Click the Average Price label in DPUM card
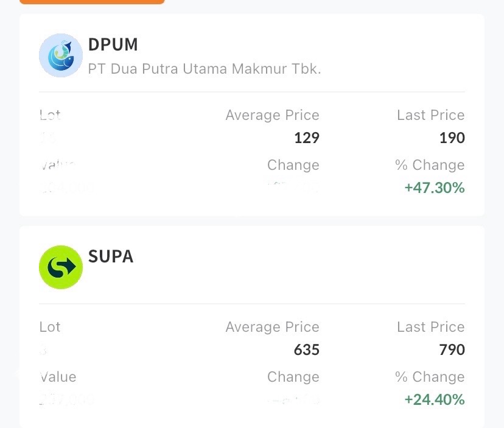The width and height of the screenshot is (504, 428). coord(272,115)
